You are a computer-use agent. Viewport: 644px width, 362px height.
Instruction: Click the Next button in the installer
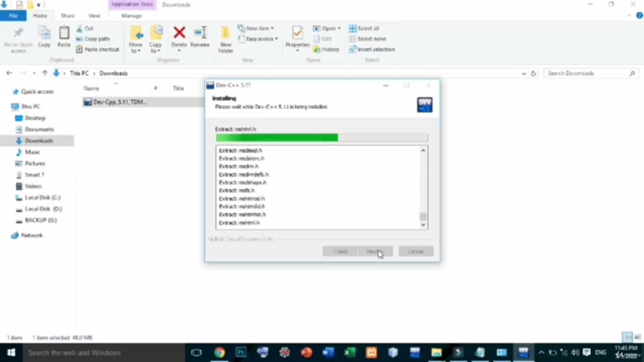(x=375, y=251)
